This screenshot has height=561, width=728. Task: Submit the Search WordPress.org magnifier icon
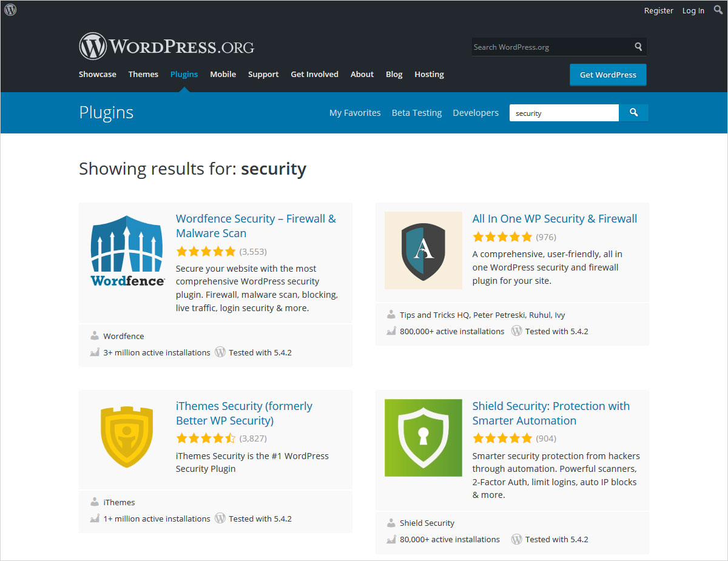pos(638,47)
